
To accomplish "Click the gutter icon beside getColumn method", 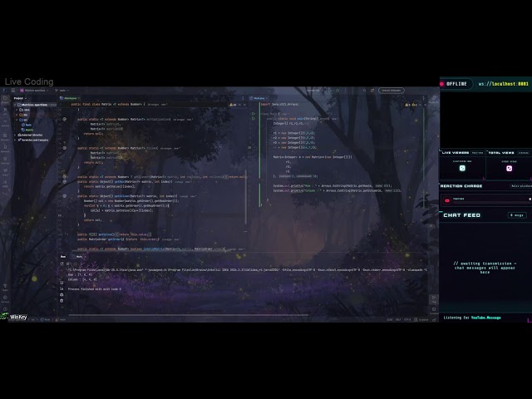I will (x=65, y=196).
